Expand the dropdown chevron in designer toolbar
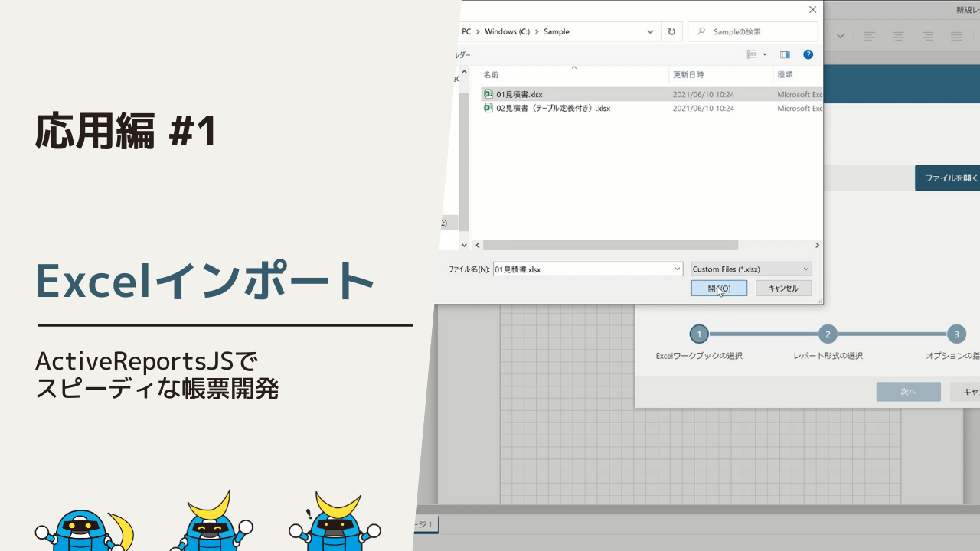 tap(841, 36)
